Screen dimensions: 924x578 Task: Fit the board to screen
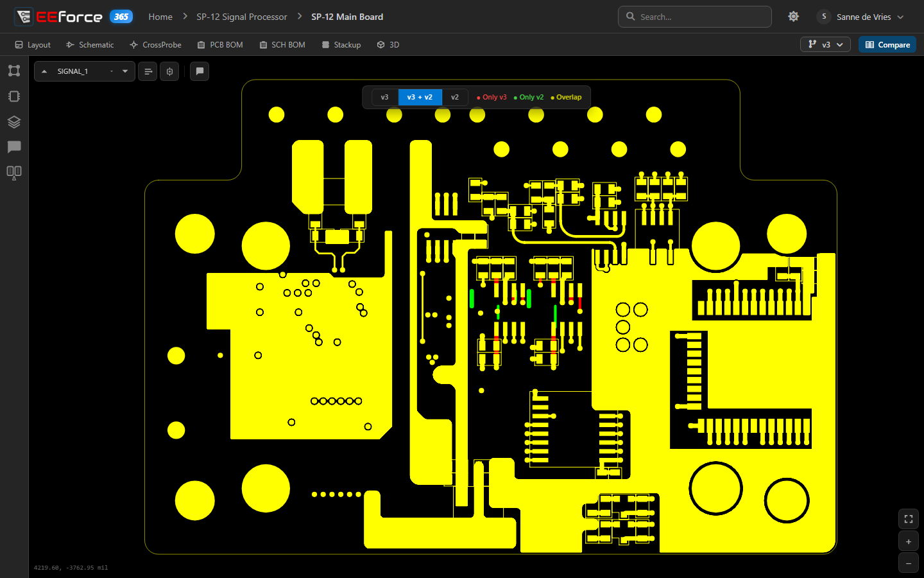909,519
